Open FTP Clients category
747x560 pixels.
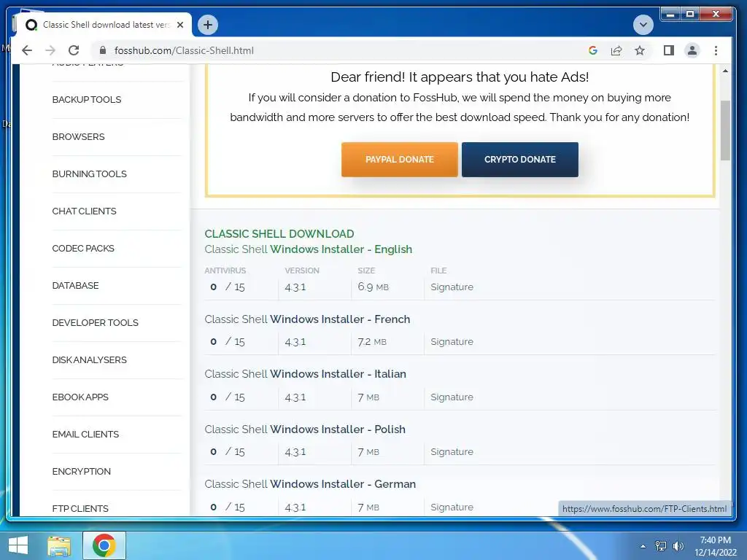coord(80,508)
